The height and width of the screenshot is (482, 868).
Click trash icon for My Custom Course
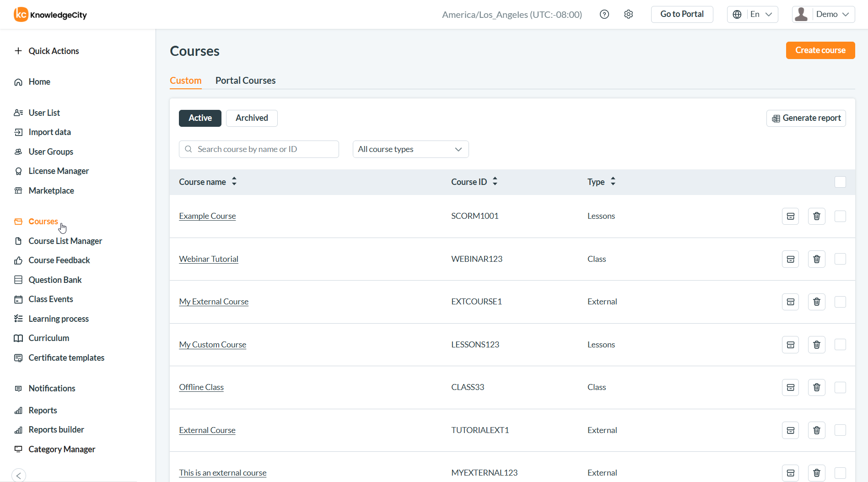[x=816, y=345]
